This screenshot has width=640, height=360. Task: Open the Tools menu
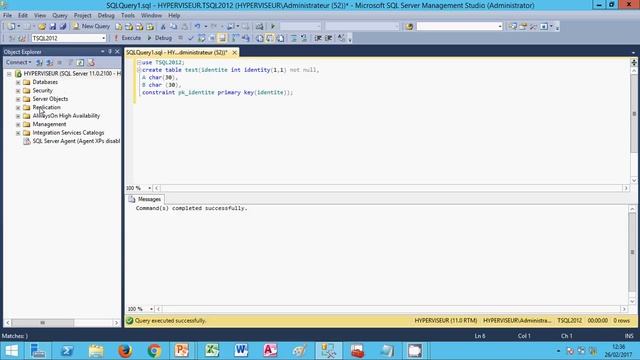pos(128,16)
